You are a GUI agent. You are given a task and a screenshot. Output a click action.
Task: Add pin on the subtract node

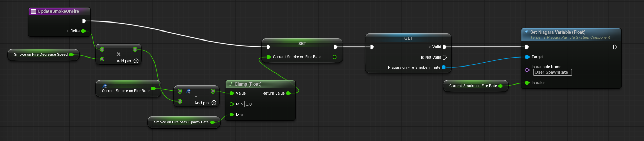[x=214, y=103]
